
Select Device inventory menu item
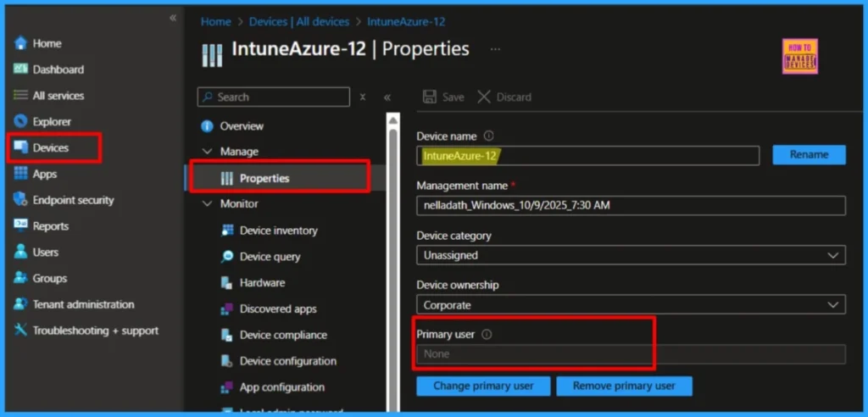(x=278, y=231)
